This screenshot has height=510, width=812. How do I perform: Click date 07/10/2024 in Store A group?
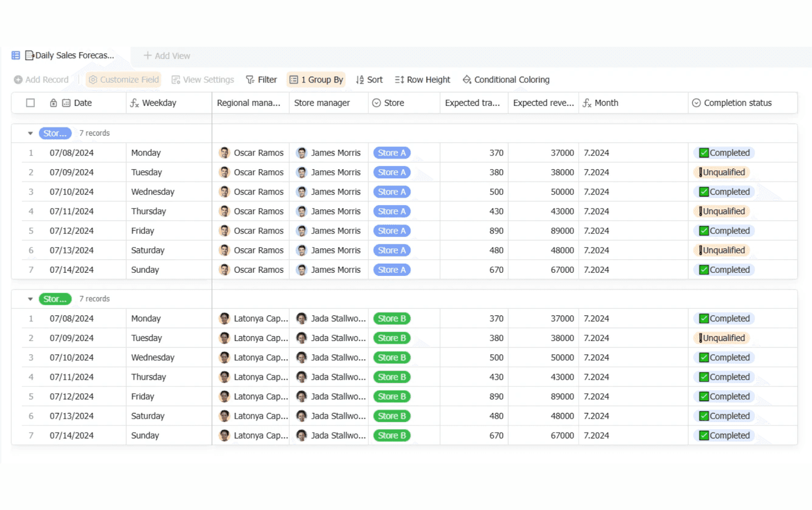(x=72, y=192)
